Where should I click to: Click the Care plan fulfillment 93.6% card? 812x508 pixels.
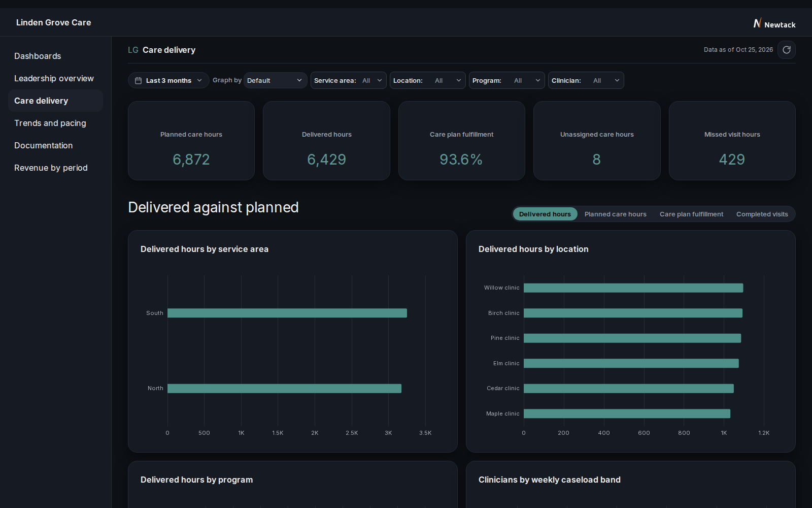tap(462, 141)
